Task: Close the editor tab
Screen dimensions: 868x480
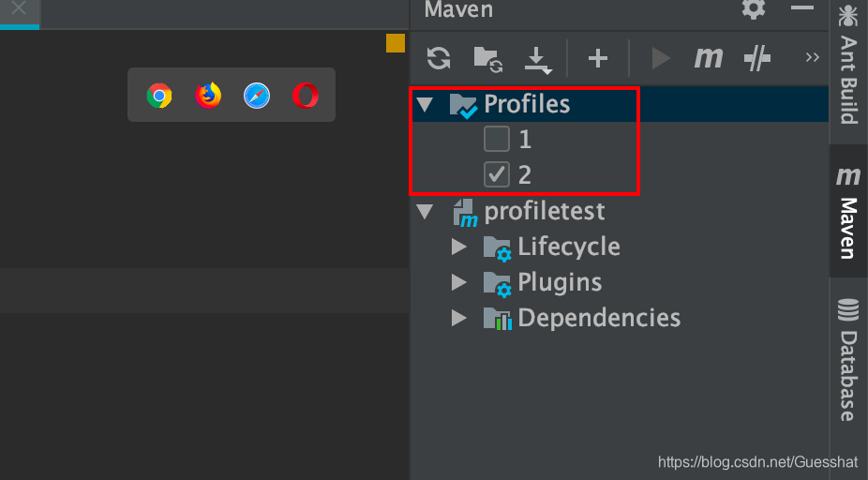Action: (19, 7)
